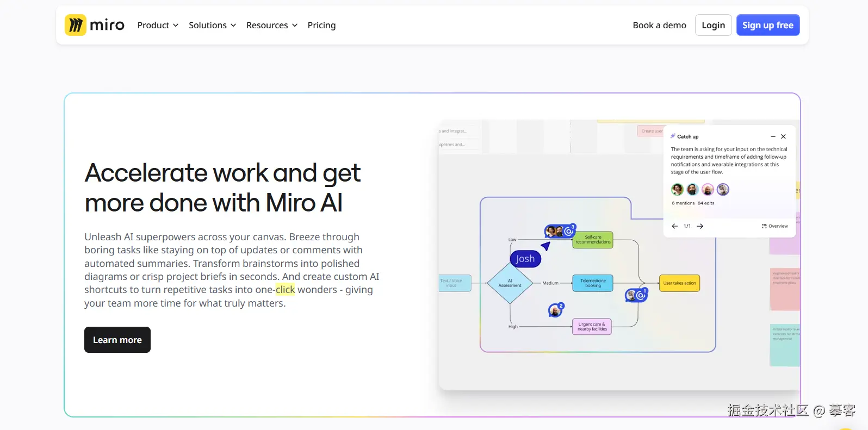Click the High branch label
This screenshot has width=868, height=430.
(x=513, y=327)
